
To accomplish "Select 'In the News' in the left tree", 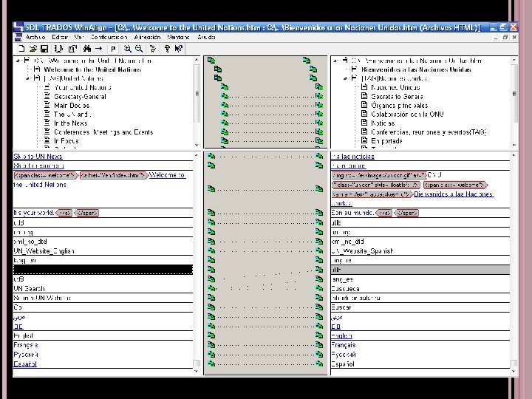I will click(x=71, y=123).
